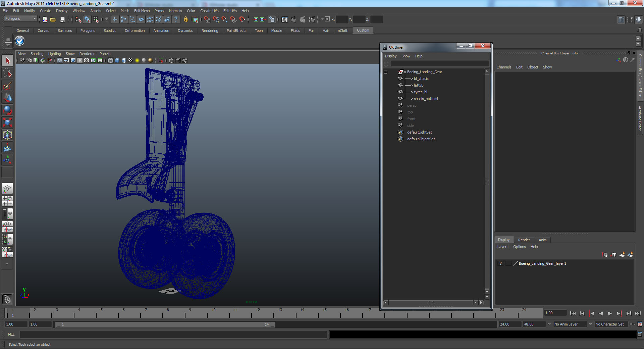
Task: Open the viewport Shading menu
Action: click(x=37, y=54)
